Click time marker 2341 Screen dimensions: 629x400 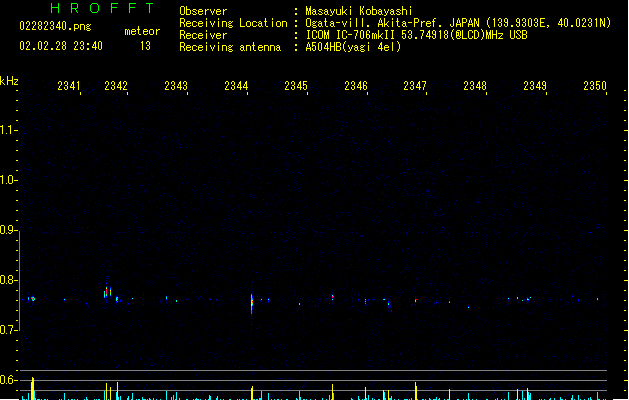69,86
